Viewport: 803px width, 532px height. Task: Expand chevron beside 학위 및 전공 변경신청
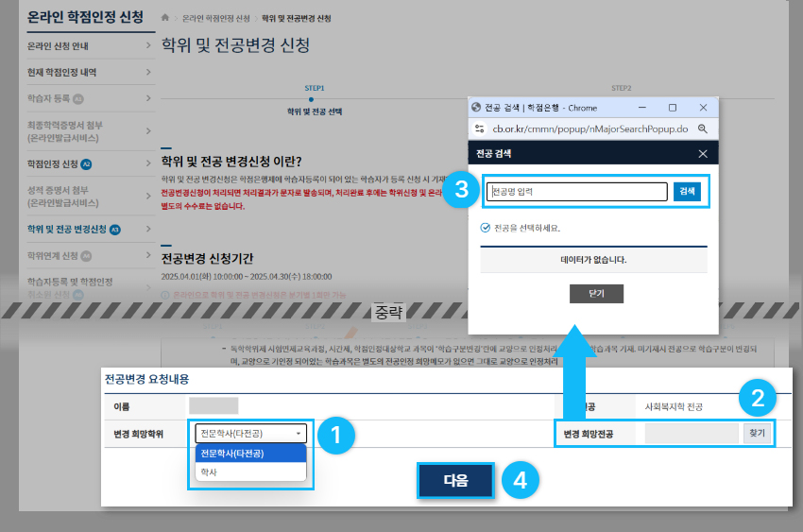tap(148, 229)
